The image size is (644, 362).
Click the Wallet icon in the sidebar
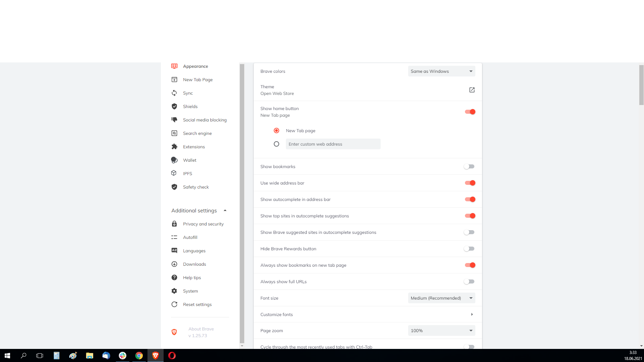(x=174, y=160)
